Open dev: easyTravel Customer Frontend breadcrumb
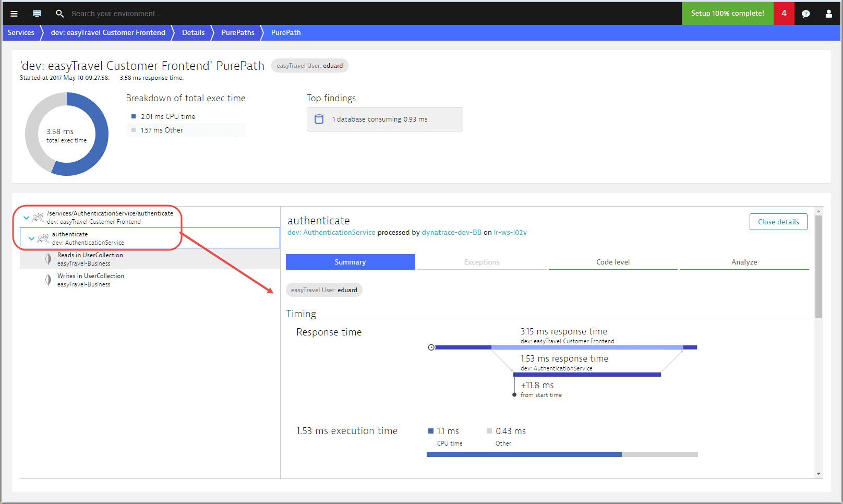The height and width of the screenshot is (504, 843). (108, 32)
